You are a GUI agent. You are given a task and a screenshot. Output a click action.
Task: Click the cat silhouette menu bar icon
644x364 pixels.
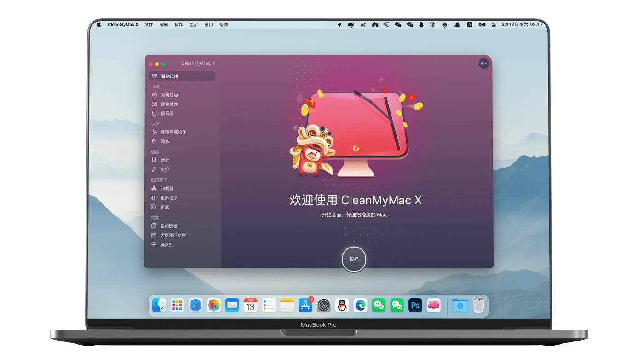click(x=457, y=25)
